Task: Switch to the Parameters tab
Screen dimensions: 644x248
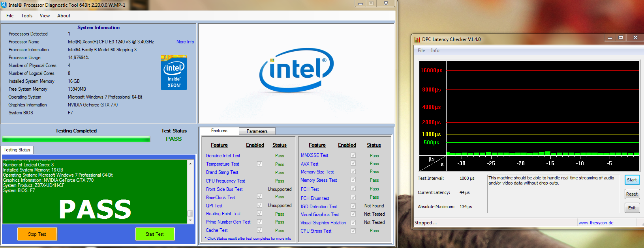Action: [x=257, y=131]
